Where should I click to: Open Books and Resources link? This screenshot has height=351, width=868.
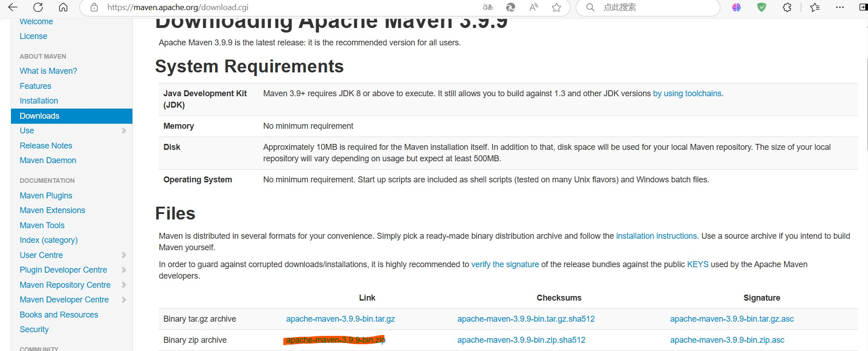click(x=59, y=315)
